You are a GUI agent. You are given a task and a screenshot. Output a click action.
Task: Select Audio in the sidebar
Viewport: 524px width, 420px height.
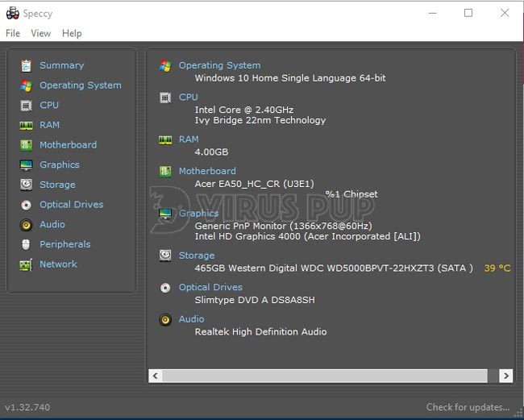click(52, 224)
